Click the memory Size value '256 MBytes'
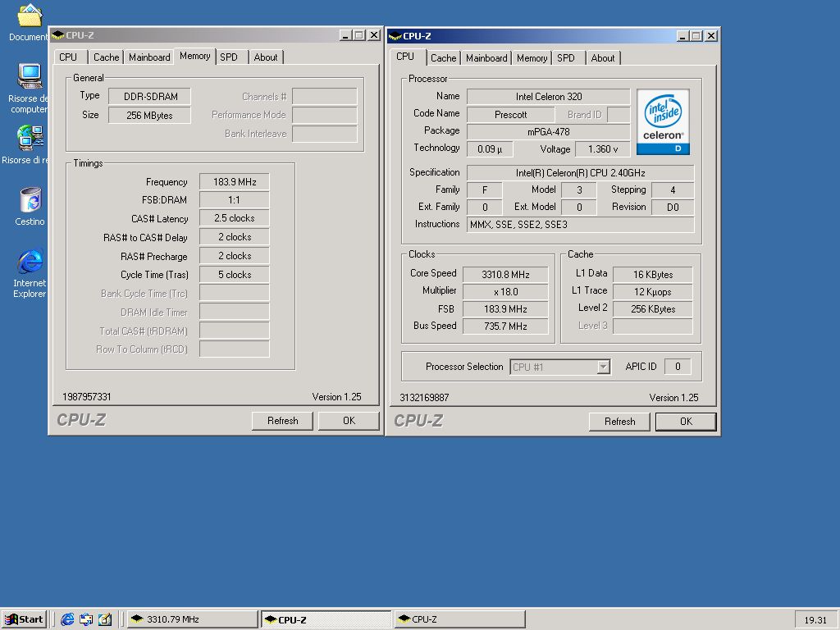The image size is (840, 630). [149, 115]
